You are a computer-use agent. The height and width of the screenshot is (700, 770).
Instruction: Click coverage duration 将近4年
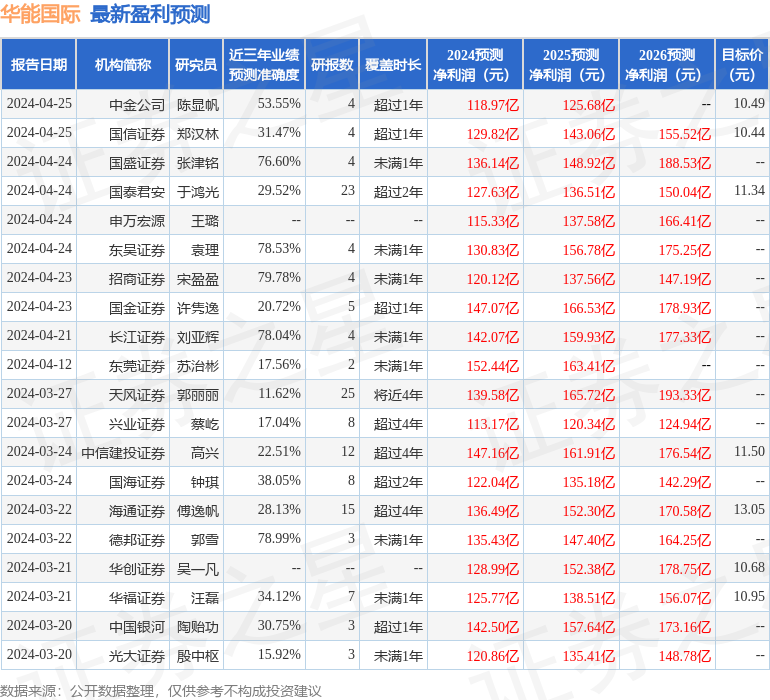coord(398,394)
